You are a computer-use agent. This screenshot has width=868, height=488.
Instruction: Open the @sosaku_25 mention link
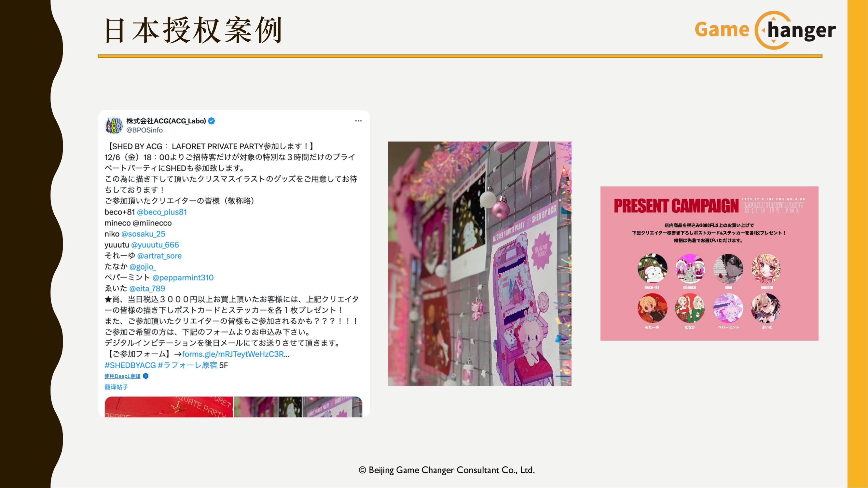[143, 234]
